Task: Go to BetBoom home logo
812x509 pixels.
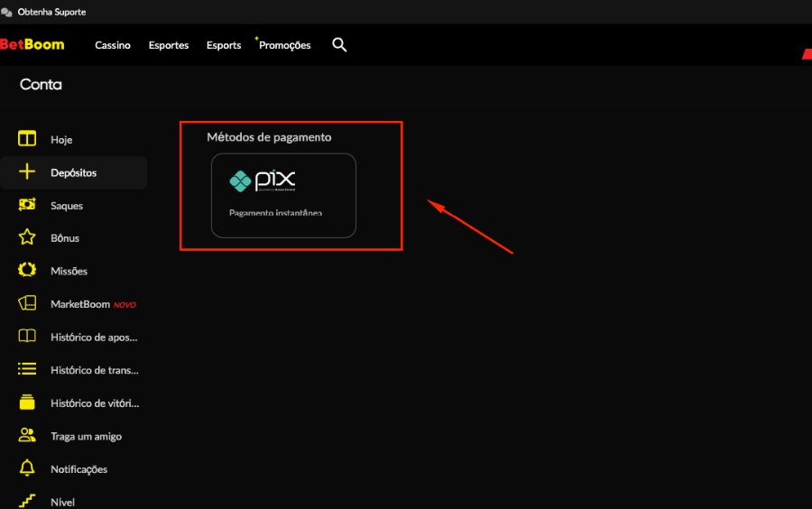Action: (32, 44)
